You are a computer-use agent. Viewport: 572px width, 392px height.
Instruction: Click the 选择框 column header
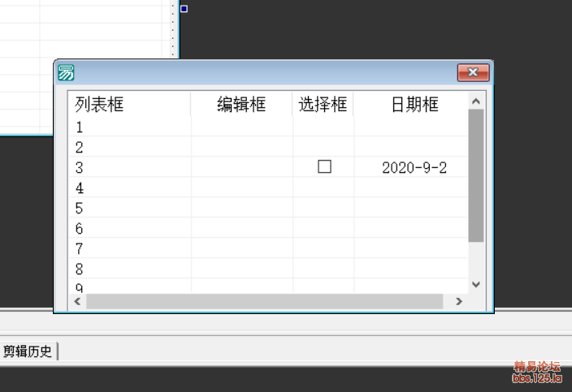pos(323,104)
